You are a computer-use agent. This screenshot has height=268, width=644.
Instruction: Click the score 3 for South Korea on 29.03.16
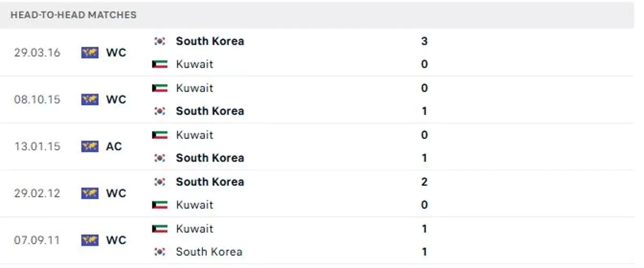(x=424, y=41)
